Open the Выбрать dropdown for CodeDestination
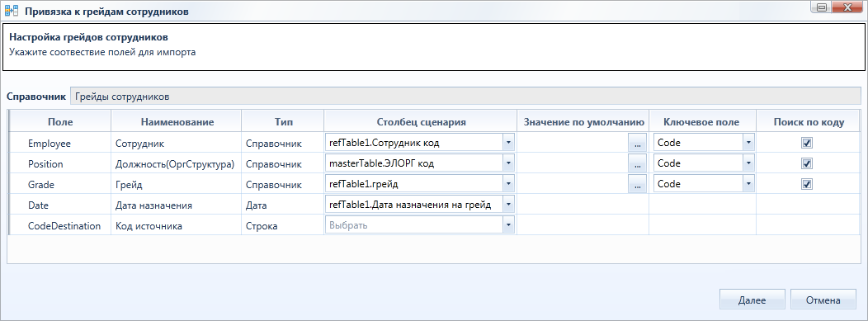 click(509, 225)
